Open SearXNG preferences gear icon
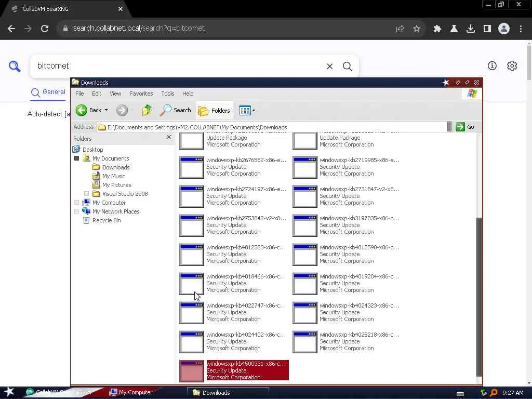 512,66
